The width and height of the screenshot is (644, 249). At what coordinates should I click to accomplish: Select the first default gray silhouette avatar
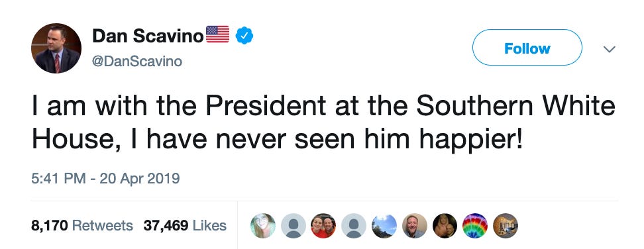tap(294, 226)
